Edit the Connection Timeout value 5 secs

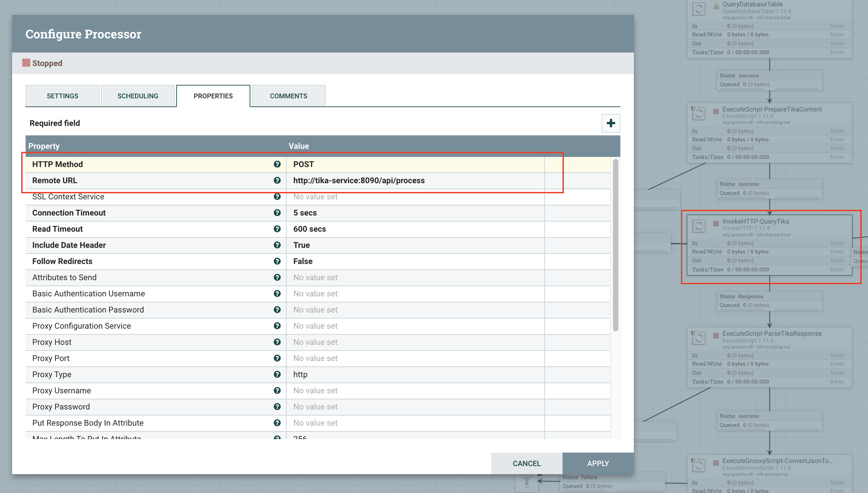click(415, 212)
